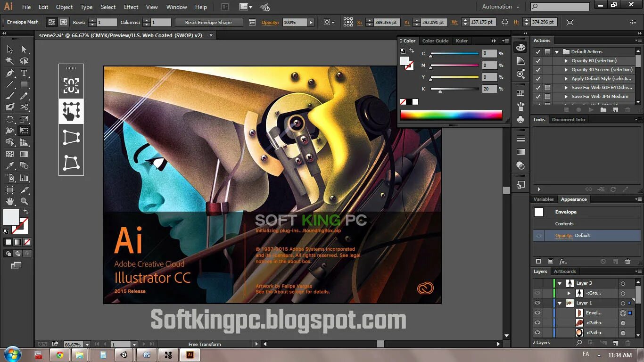Open the Transparency panel overlapping-circles icon

pyautogui.click(x=520, y=165)
